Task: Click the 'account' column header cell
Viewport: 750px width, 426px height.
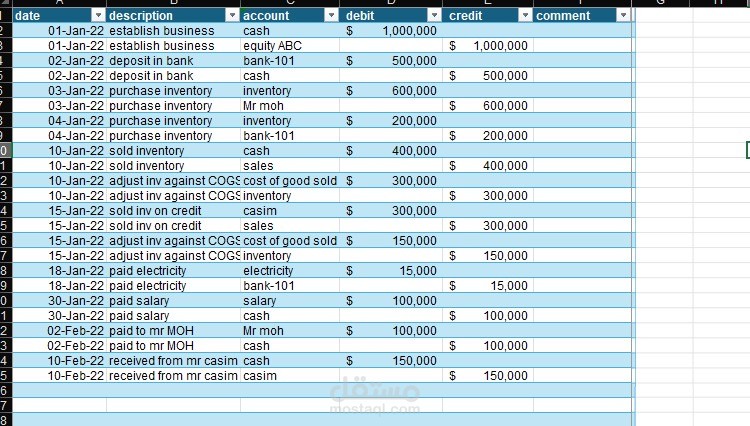Action: click(x=290, y=15)
